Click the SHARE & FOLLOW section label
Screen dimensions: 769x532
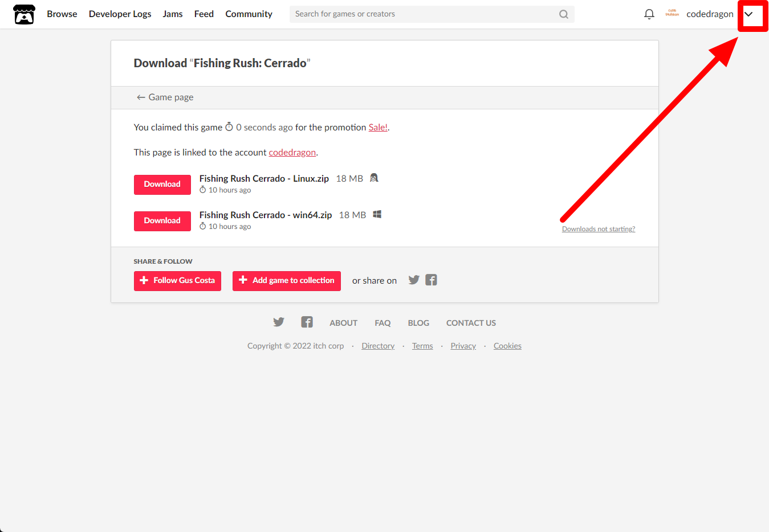pos(163,261)
